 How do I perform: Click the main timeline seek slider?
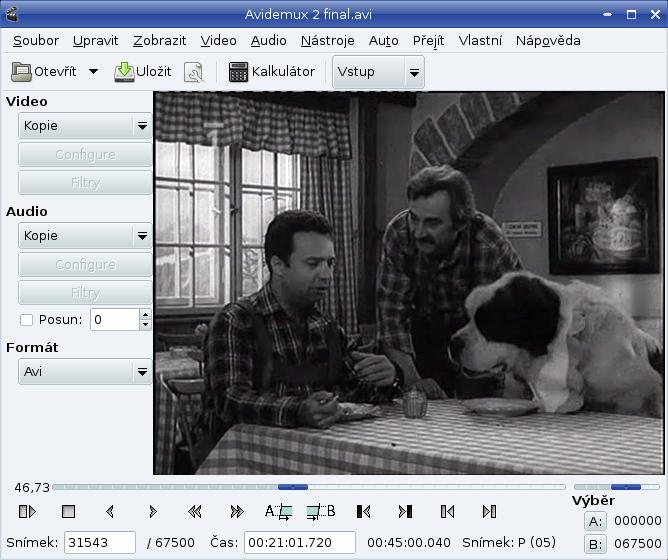click(x=309, y=487)
